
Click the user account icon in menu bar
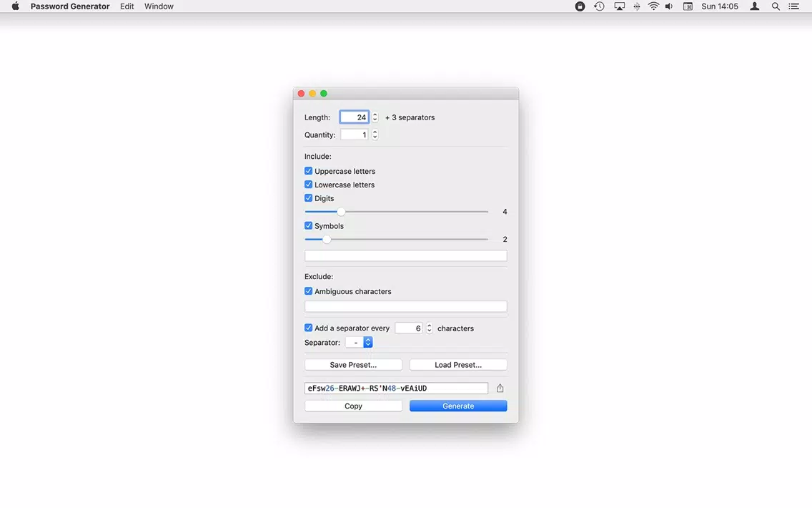click(x=755, y=6)
